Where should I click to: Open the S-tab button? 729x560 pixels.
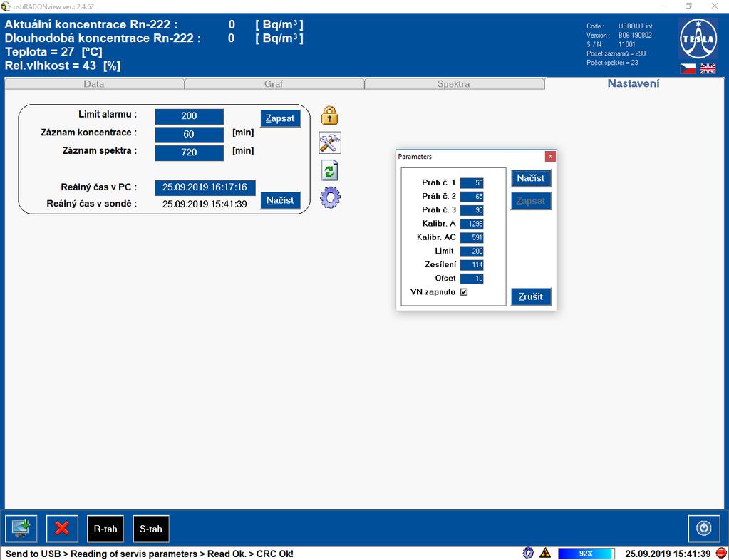[151, 529]
